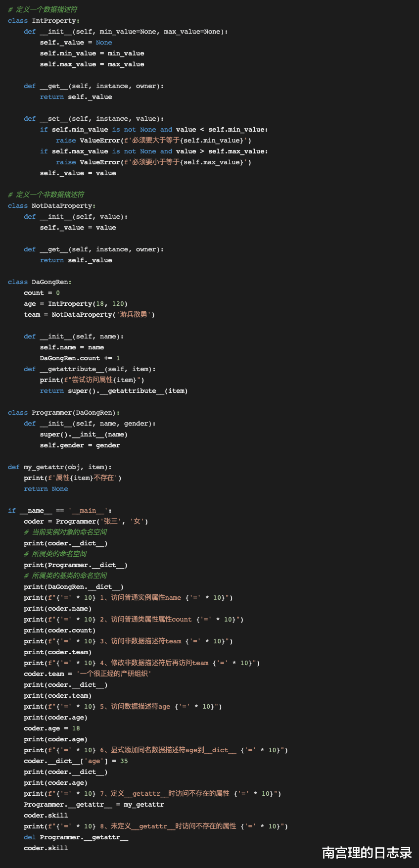Click 'print(Programmer.__dict__)' line
The height and width of the screenshot is (868, 419).
[76, 565]
